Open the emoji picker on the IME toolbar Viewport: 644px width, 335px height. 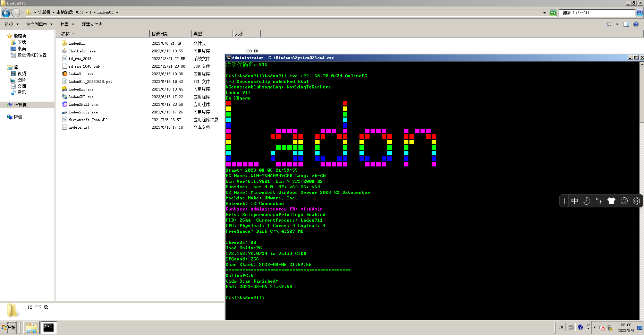(624, 201)
